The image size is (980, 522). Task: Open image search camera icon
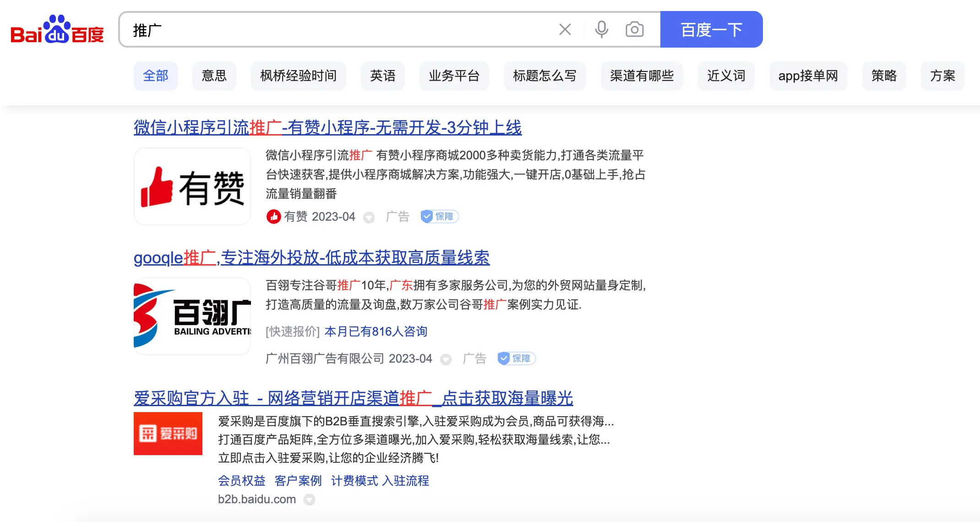click(x=634, y=30)
